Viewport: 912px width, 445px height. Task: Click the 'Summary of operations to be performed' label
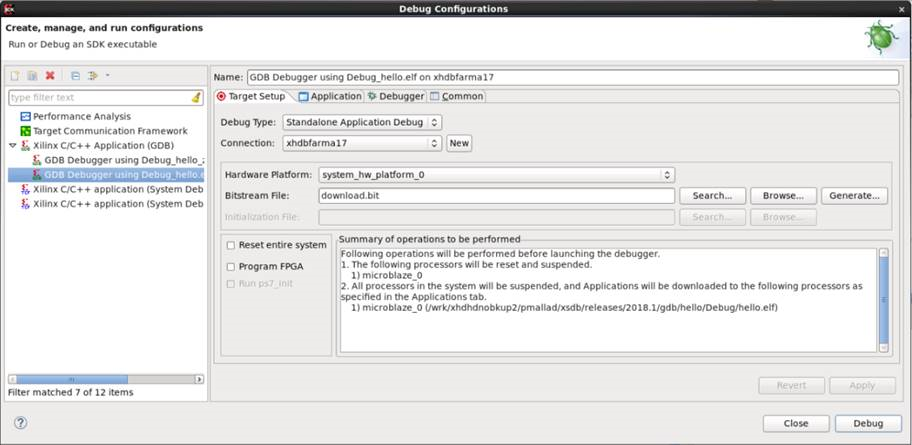[x=429, y=239]
